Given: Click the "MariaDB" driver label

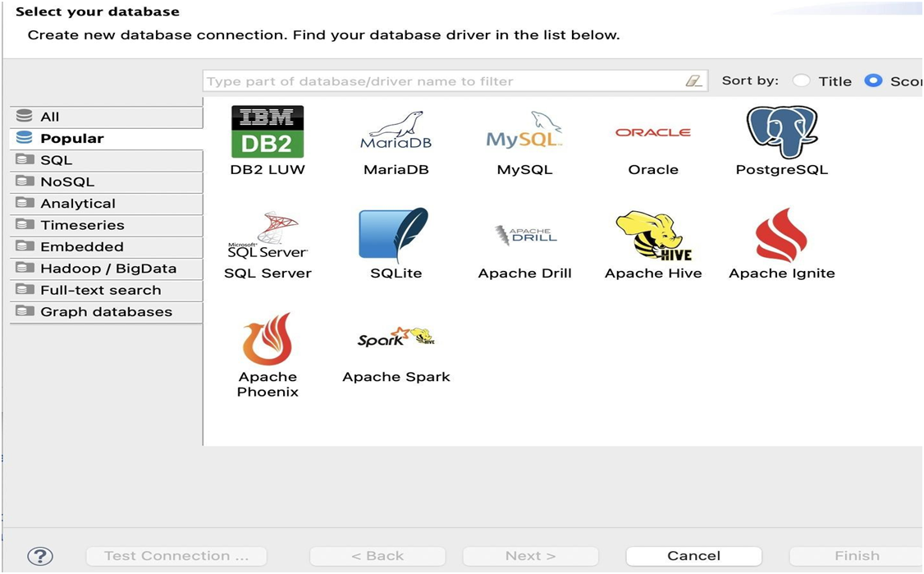Looking at the screenshot, I should 396,170.
